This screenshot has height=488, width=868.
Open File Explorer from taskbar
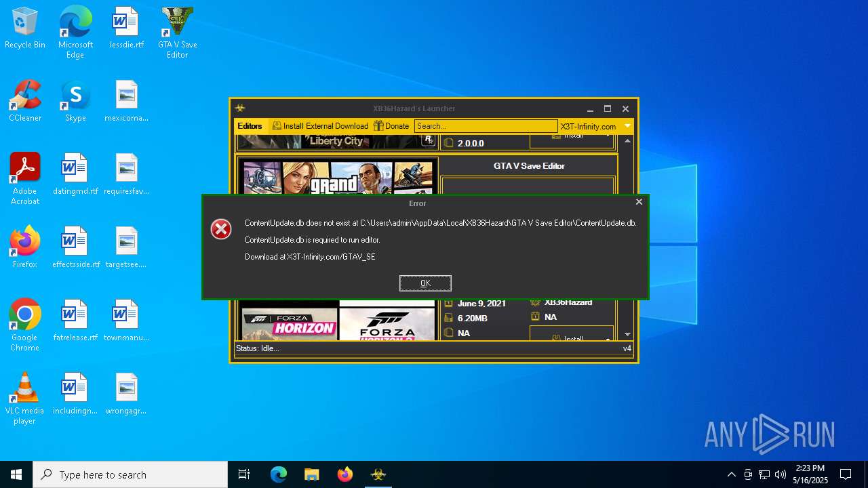[x=311, y=474]
